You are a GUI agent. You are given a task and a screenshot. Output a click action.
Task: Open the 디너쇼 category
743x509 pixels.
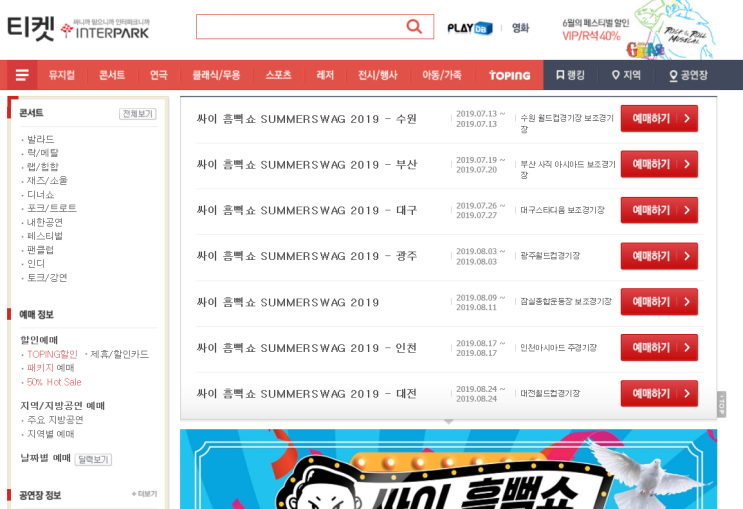coord(40,194)
